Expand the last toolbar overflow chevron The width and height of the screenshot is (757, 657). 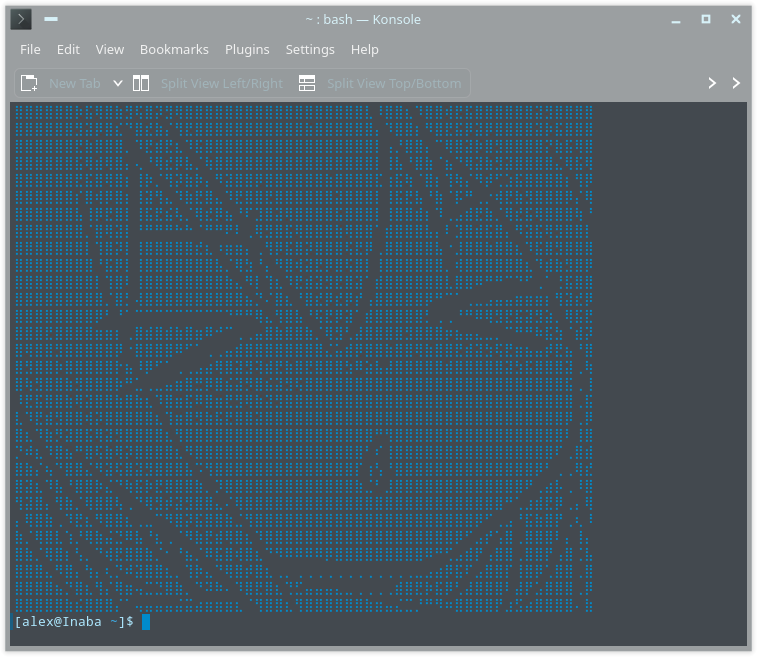[x=736, y=83]
